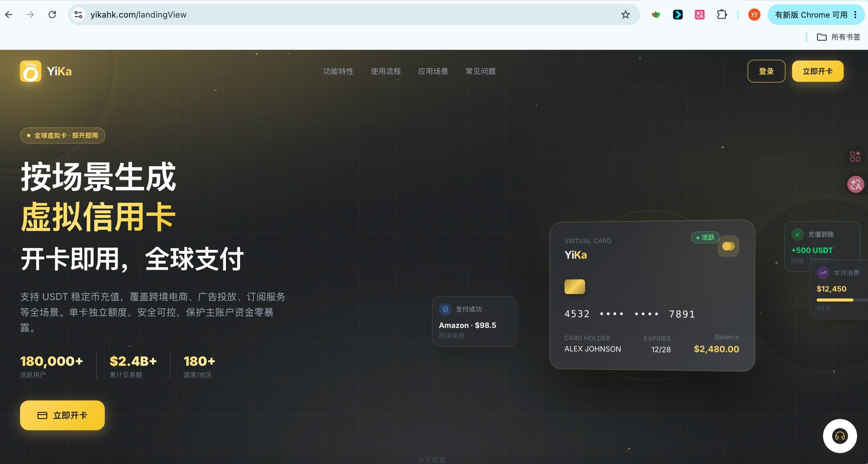The width and height of the screenshot is (868, 464).
Task: Click the '180+' countries stat
Action: 199,361
